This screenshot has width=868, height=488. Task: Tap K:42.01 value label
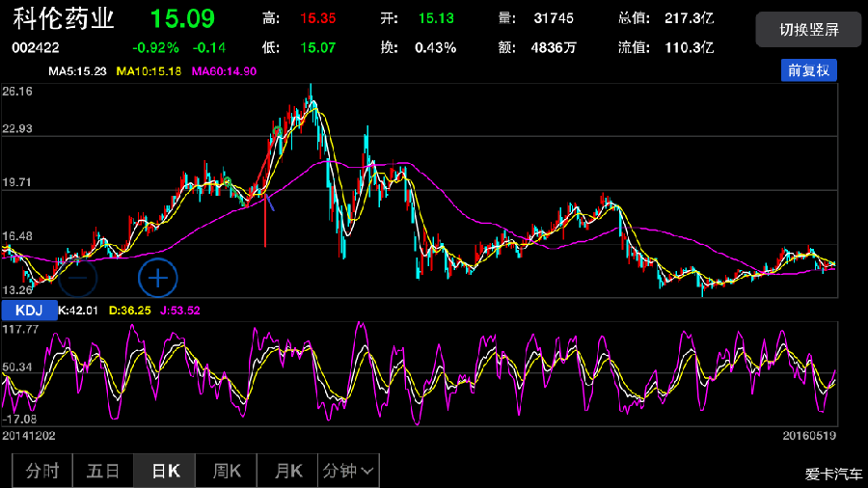click(x=78, y=311)
